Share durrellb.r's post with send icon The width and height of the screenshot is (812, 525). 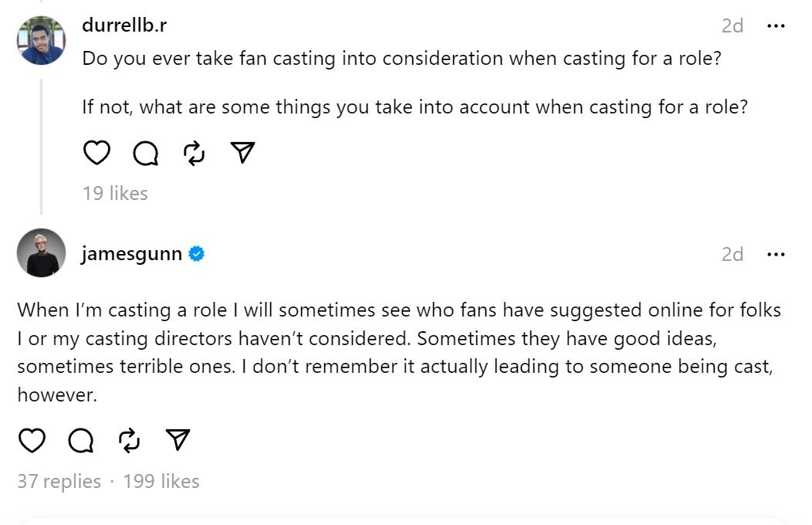point(243,154)
